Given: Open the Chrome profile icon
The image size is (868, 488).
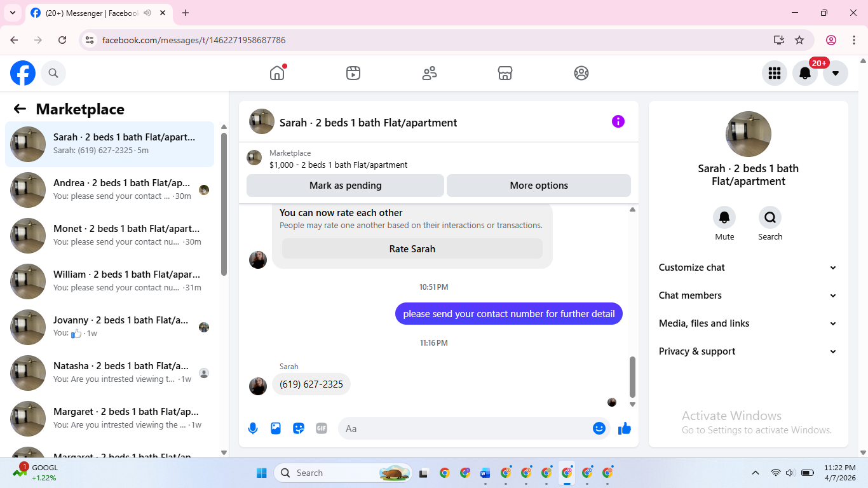Looking at the screenshot, I should 831,40.
